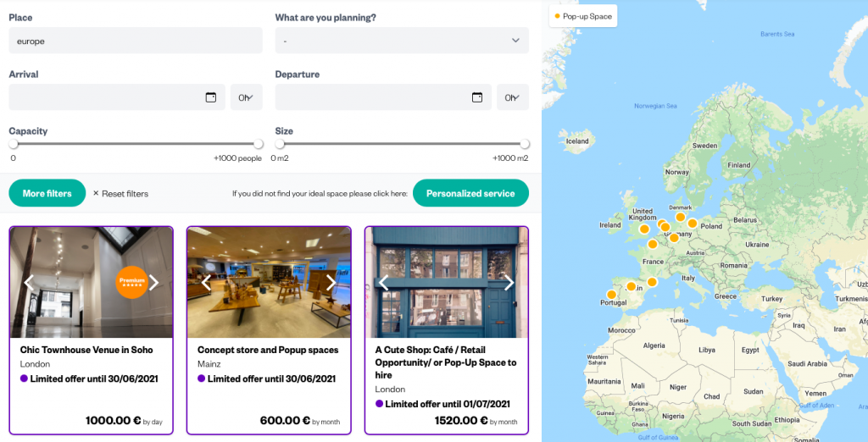Click the Personalized service button
Screen dimensions: 868x442
[x=470, y=193]
